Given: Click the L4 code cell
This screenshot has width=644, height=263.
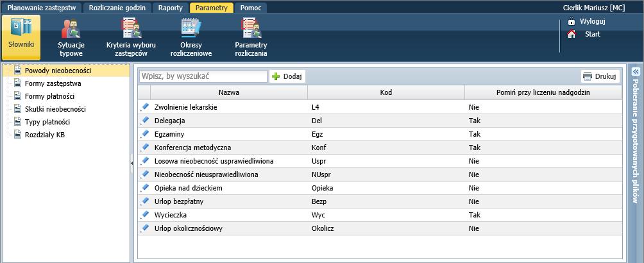Looking at the screenshot, I should pyautogui.click(x=386, y=107).
